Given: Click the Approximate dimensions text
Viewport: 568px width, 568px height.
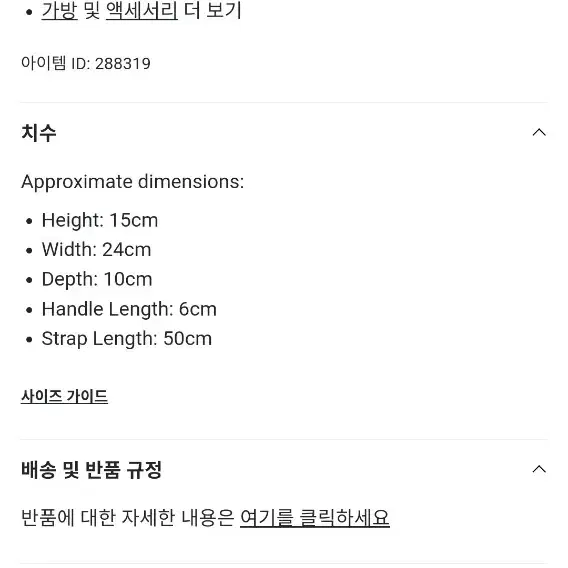Looking at the screenshot, I should pos(133,181).
